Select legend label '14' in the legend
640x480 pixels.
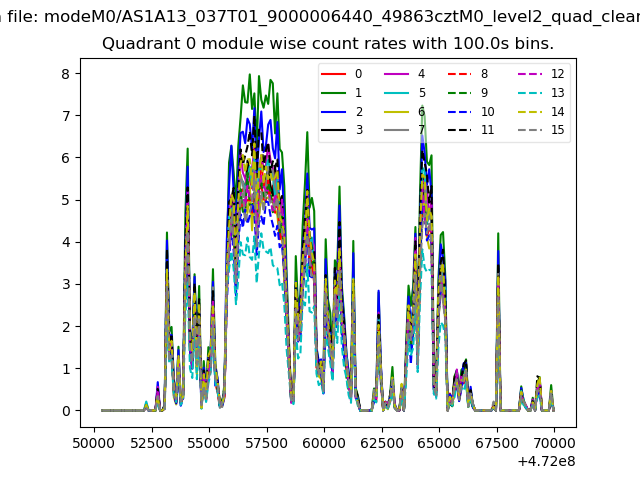tap(558, 112)
